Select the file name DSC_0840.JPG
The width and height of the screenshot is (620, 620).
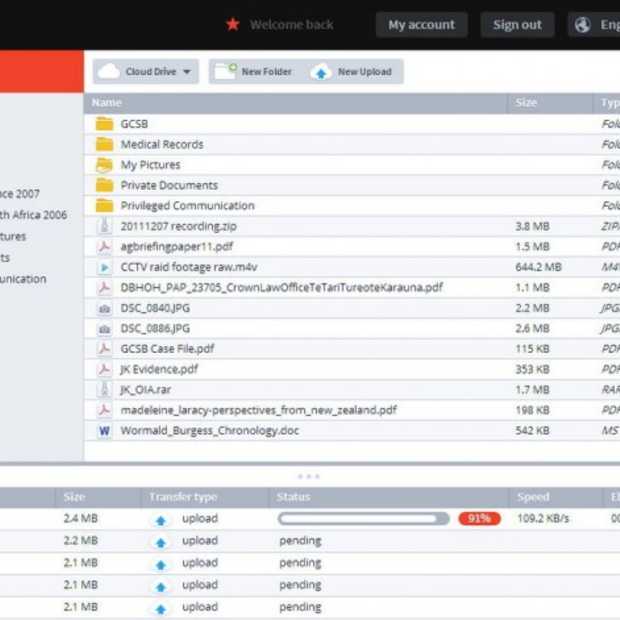point(155,308)
